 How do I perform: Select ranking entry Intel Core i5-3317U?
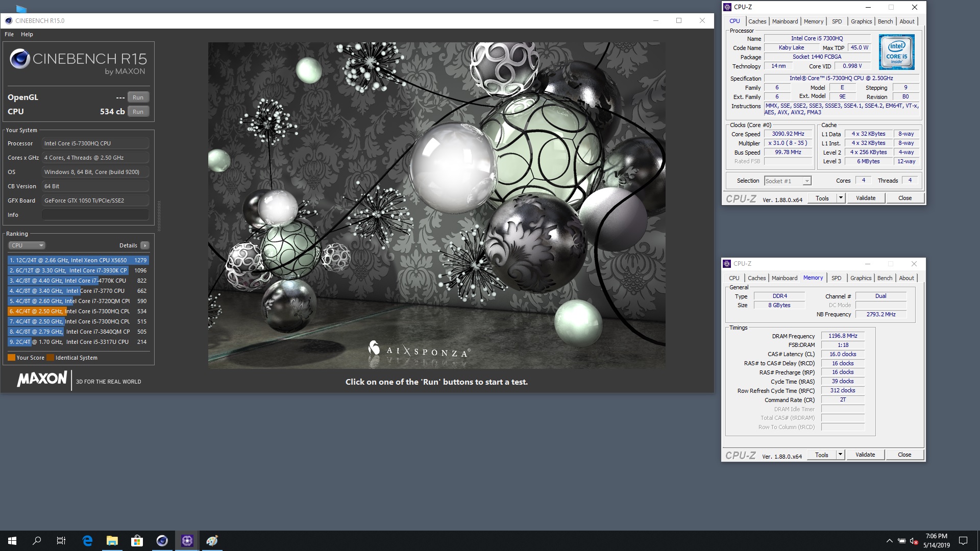78,342
